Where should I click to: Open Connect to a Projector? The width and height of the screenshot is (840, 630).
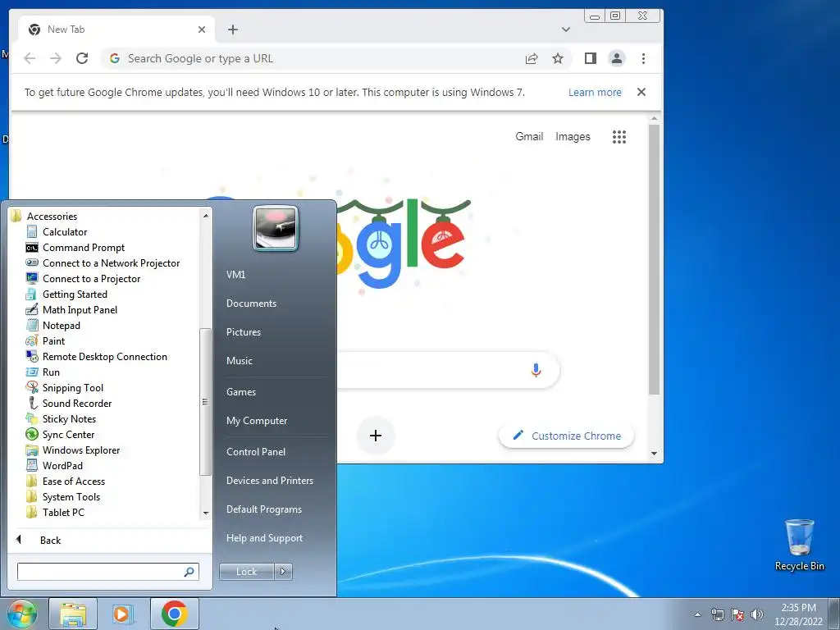pyautogui.click(x=91, y=279)
